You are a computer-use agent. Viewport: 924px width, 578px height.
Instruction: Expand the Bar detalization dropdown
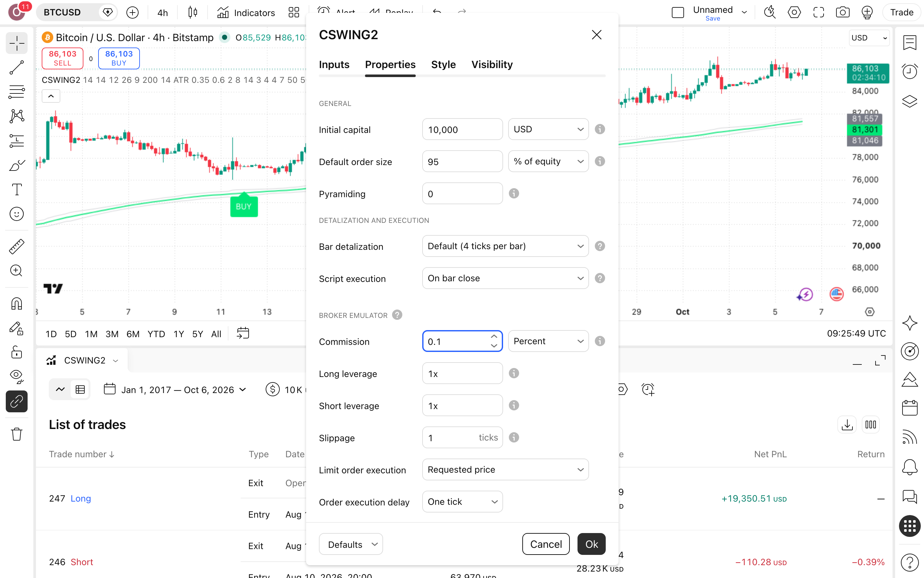[x=505, y=246]
